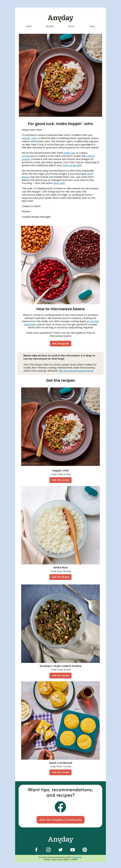The width and height of the screenshot is (121, 868).
Task: Open the RECIPES menu item
Action: pos(50,26)
